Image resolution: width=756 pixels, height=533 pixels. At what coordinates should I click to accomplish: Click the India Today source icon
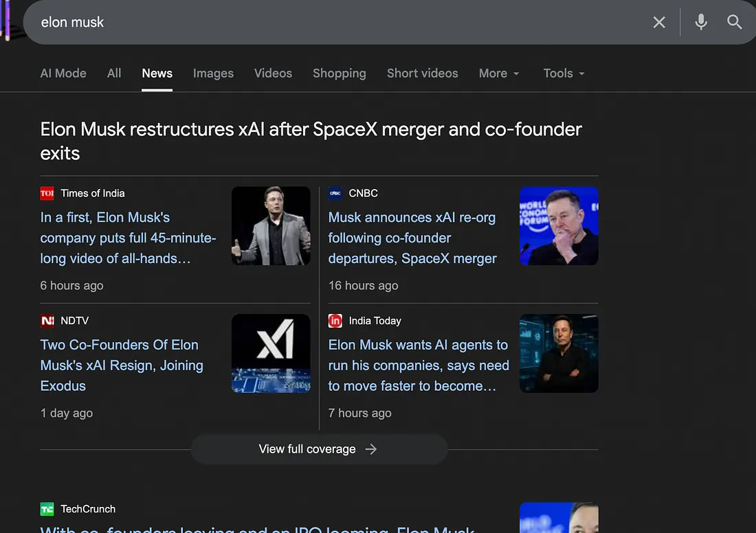click(x=335, y=320)
